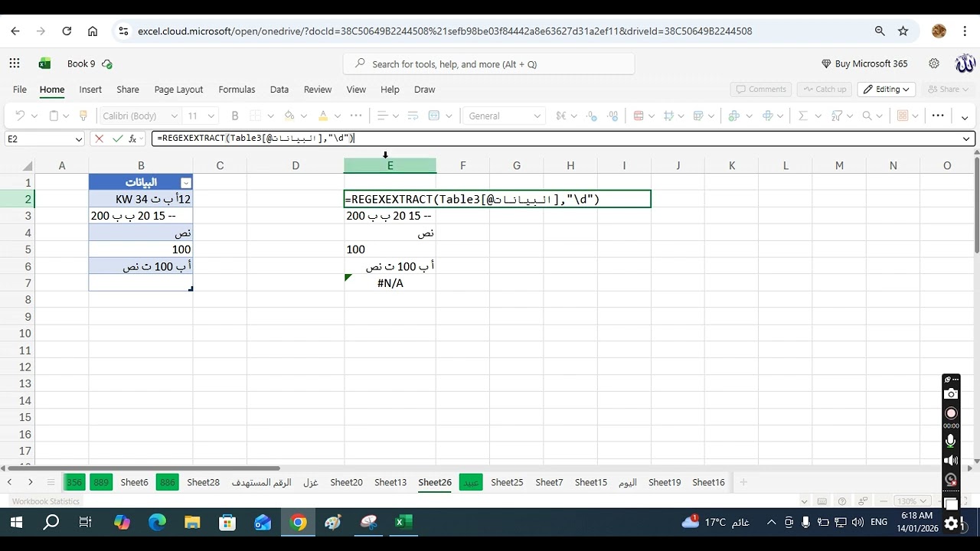Switch to the Formulas tab
The height and width of the screenshot is (551, 980).
pos(237,90)
